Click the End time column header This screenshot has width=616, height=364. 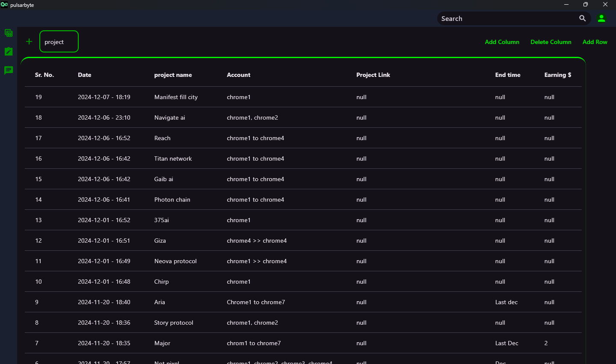coord(508,75)
